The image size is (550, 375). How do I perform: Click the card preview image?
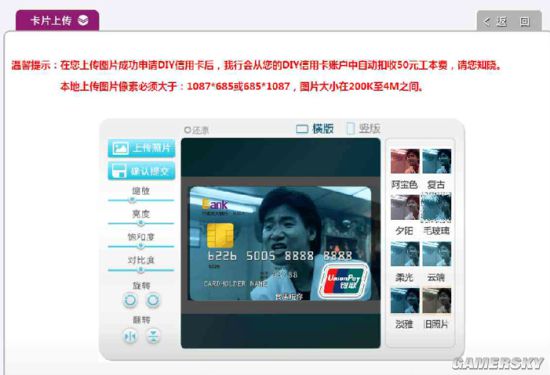click(280, 243)
